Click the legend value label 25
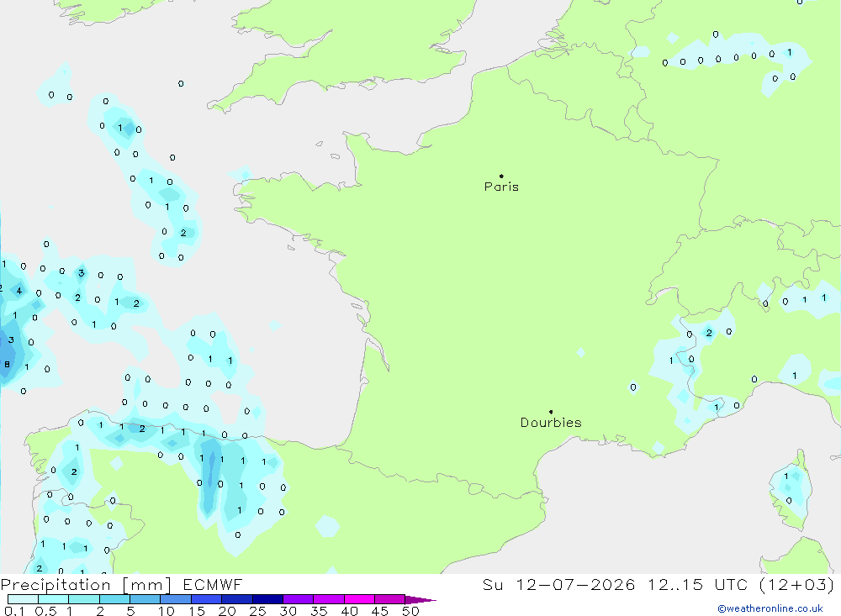 point(257,611)
